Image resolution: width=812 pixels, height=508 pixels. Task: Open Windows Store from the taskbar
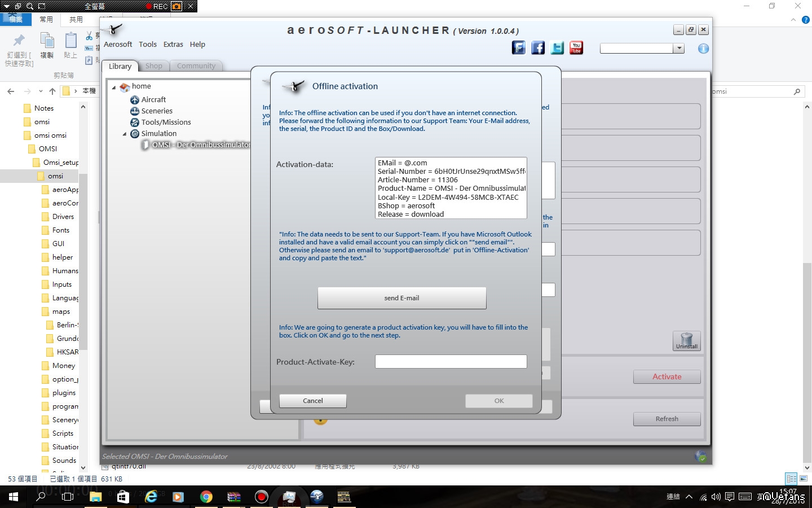pos(123,497)
